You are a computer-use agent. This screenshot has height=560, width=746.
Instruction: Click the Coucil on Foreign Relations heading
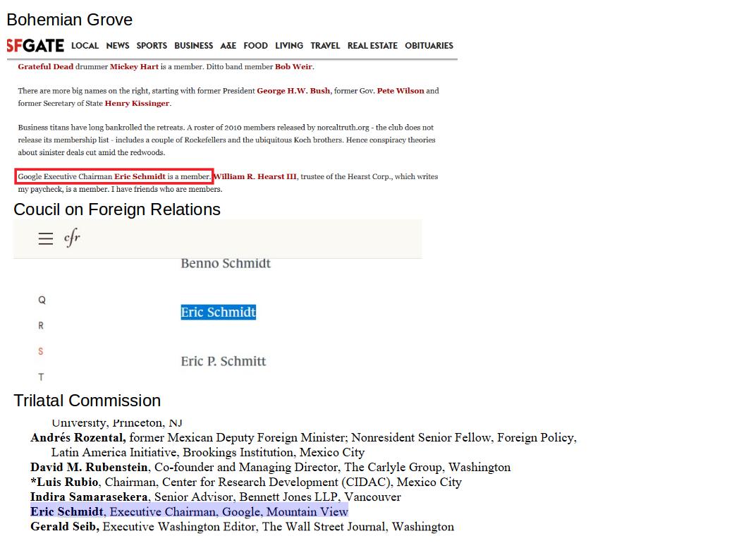(117, 209)
